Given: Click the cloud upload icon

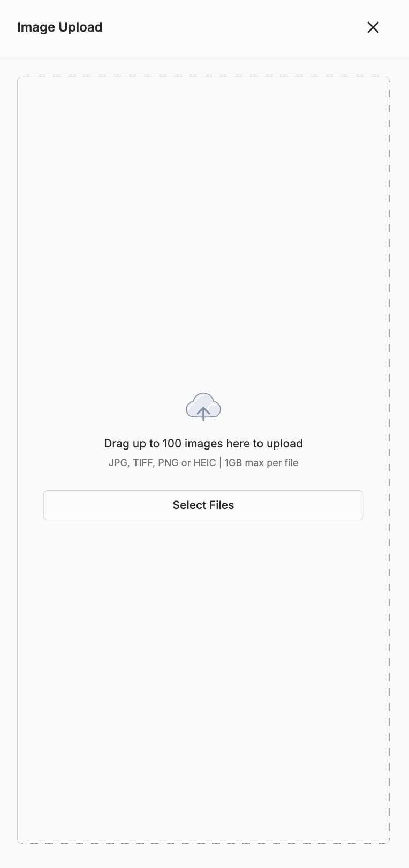Looking at the screenshot, I should coord(203,406).
